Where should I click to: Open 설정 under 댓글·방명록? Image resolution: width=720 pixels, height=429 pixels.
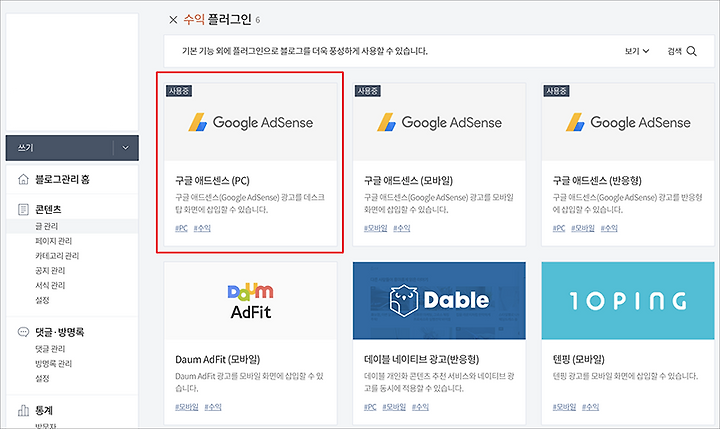42,378
